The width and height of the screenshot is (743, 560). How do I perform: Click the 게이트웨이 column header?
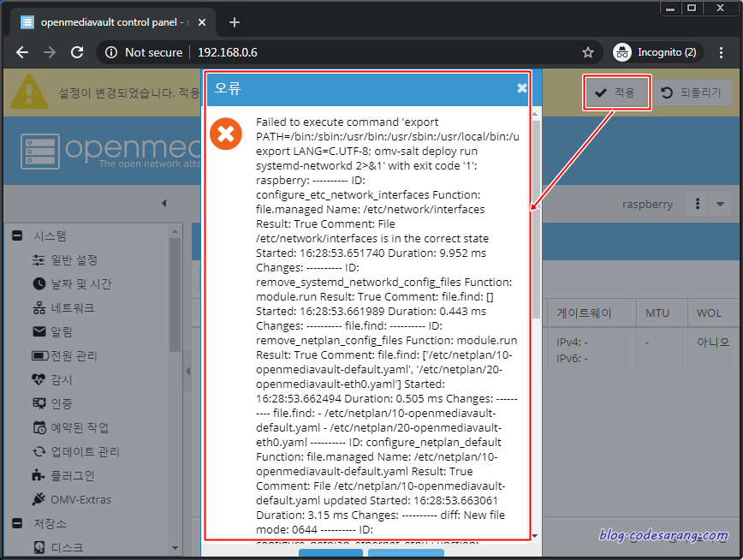591,313
